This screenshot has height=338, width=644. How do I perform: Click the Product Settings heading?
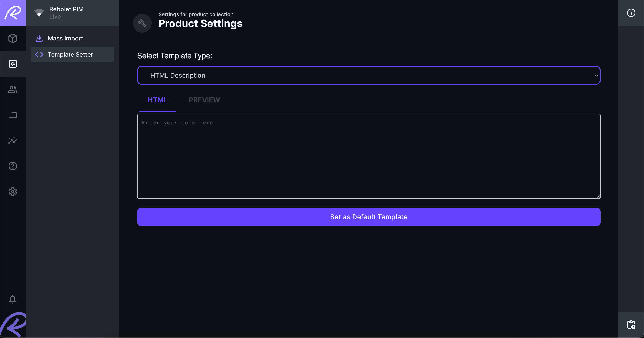point(200,23)
